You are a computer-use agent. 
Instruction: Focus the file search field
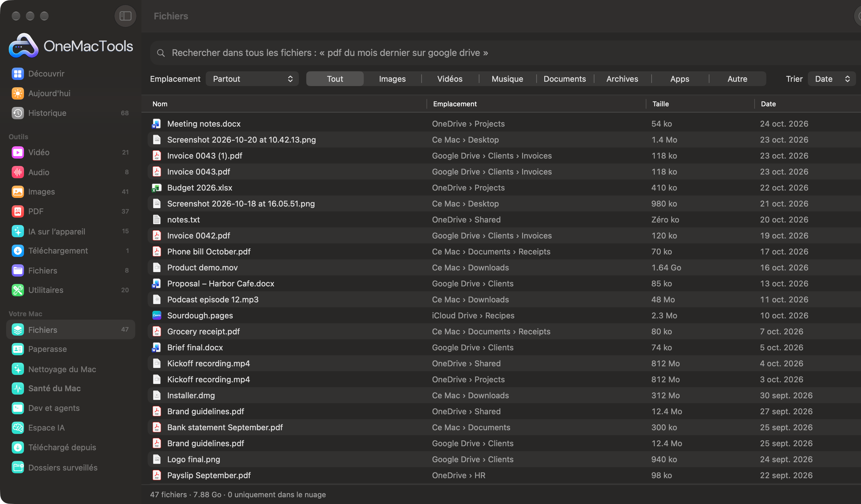point(505,53)
